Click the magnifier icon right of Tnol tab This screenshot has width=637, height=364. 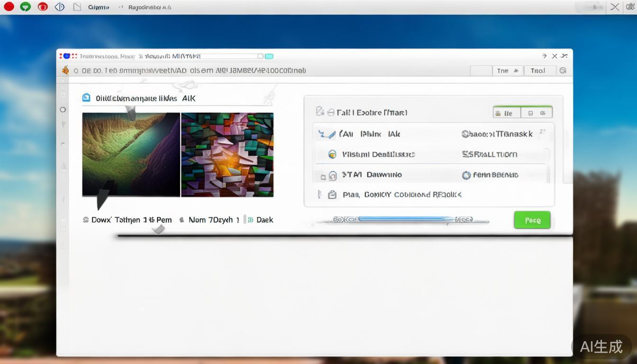click(x=563, y=71)
